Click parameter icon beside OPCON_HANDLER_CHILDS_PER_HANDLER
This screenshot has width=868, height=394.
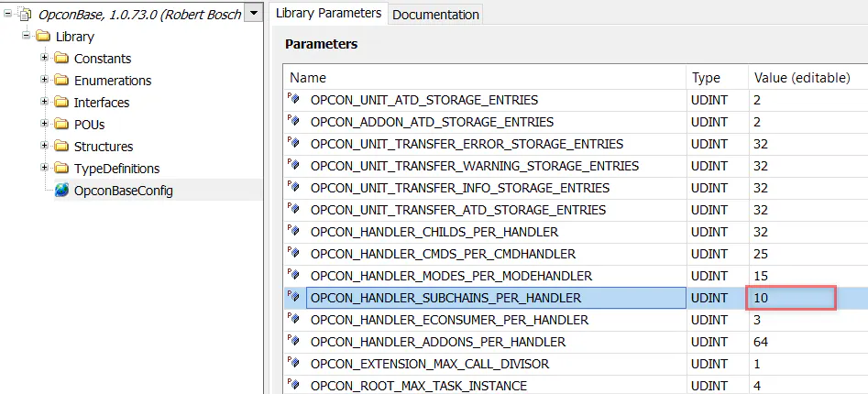(294, 232)
